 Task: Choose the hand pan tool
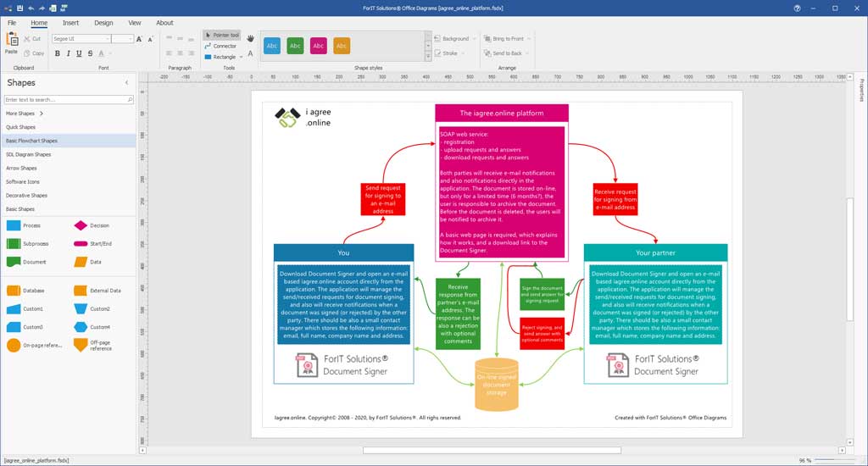251,38
